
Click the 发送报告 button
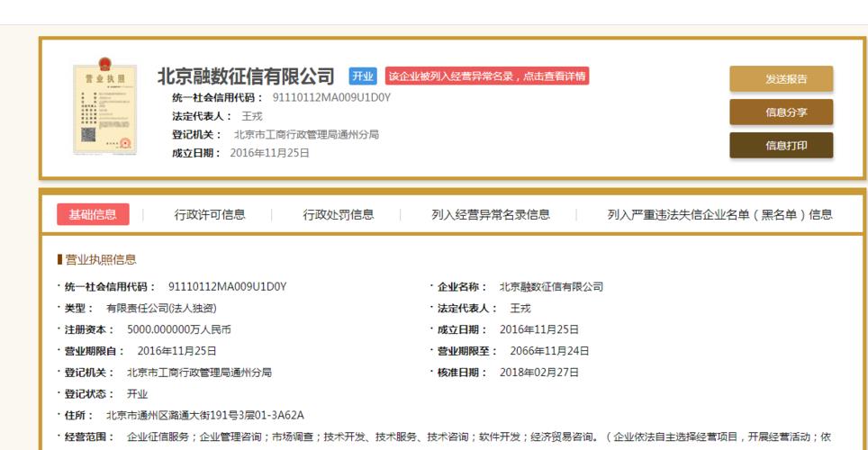pos(781,79)
